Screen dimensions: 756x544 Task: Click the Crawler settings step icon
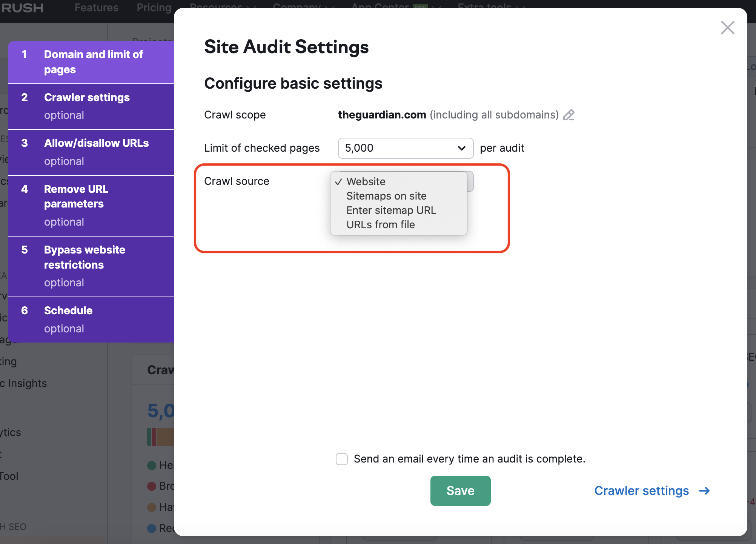tap(24, 97)
